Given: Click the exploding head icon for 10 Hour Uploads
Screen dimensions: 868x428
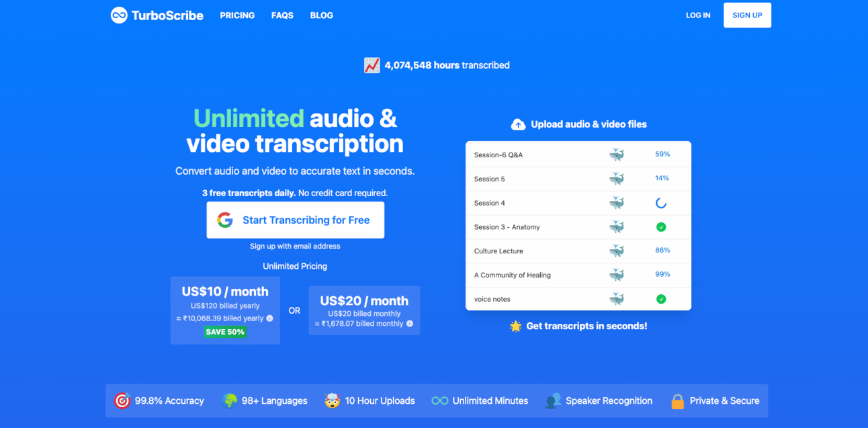Looking at the screenshot, I should pyautogui.click(x=332, y=400).
